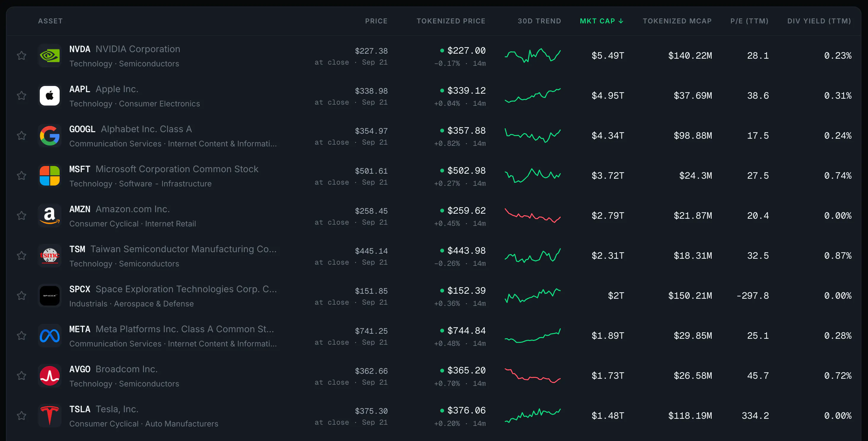Click the TSMC logo icon
The height and width of the screenshot is (441, 868).
(x=50, y=256)
